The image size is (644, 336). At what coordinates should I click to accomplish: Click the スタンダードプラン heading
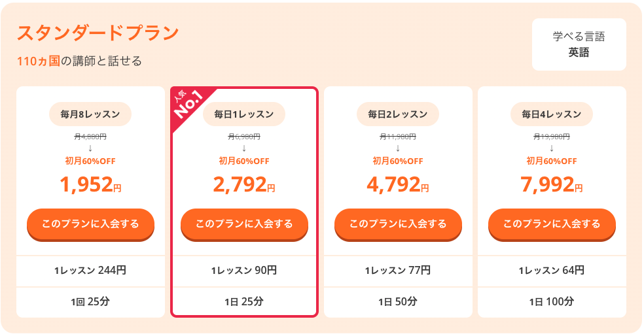(98, 33)
